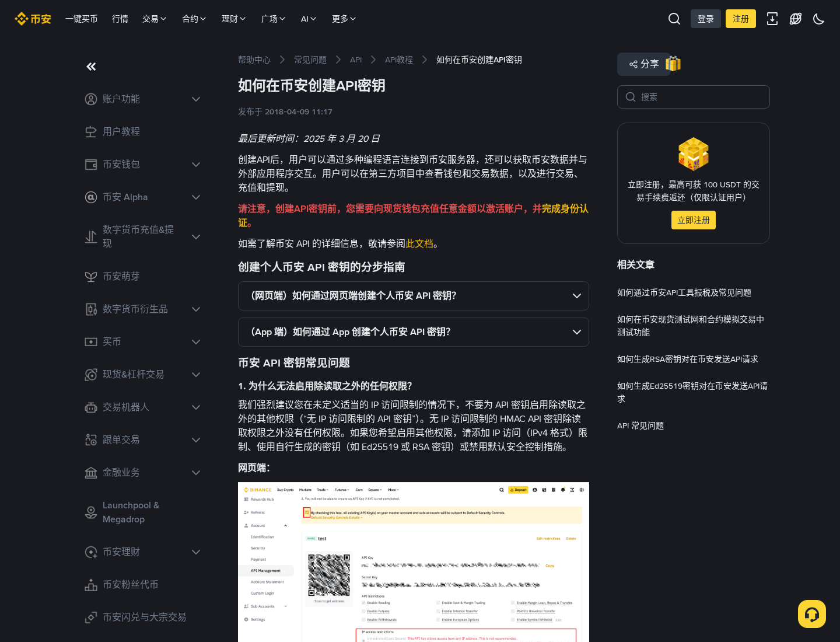Click the 现货&杠杆交易 icon
This screenshot has height=642, width=840.
click(x=91, y=375)
